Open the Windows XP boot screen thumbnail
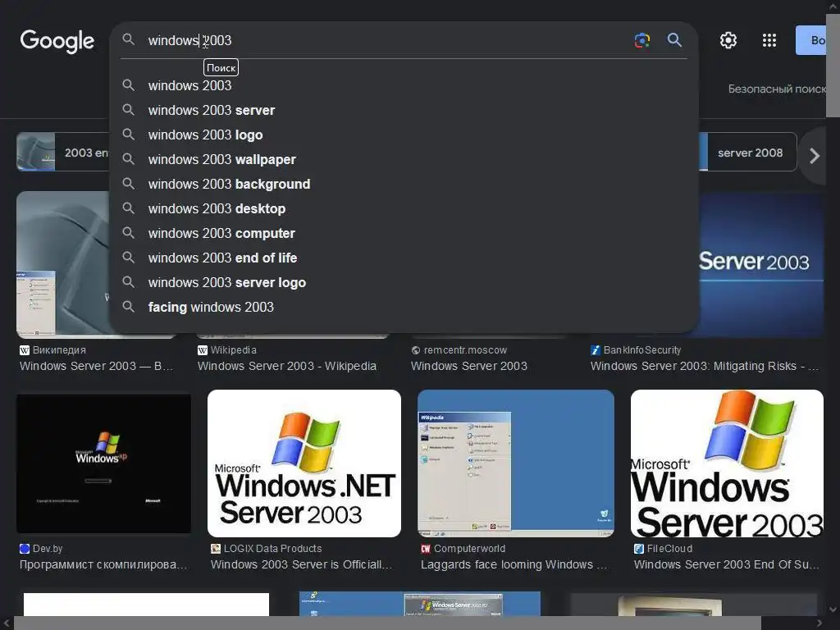This screenshot has height=630, width=840. click(104, 464)
